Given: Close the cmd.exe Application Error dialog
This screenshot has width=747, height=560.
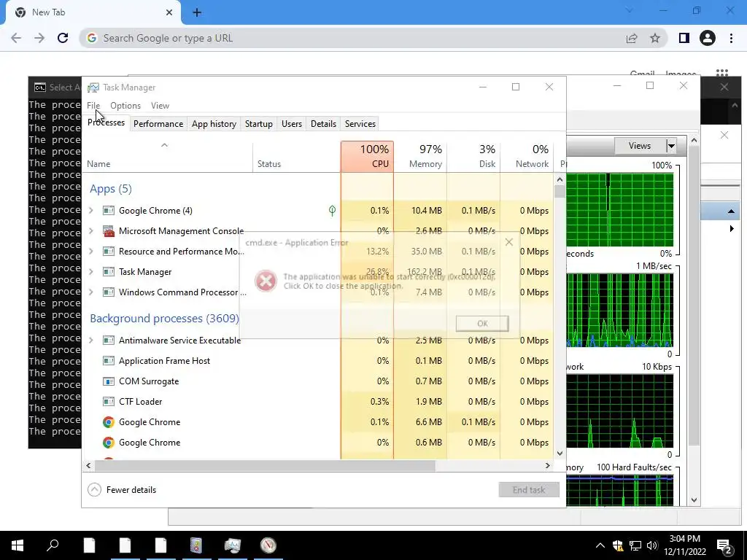Looking at the screenshot, I should [x=508, y=242].
